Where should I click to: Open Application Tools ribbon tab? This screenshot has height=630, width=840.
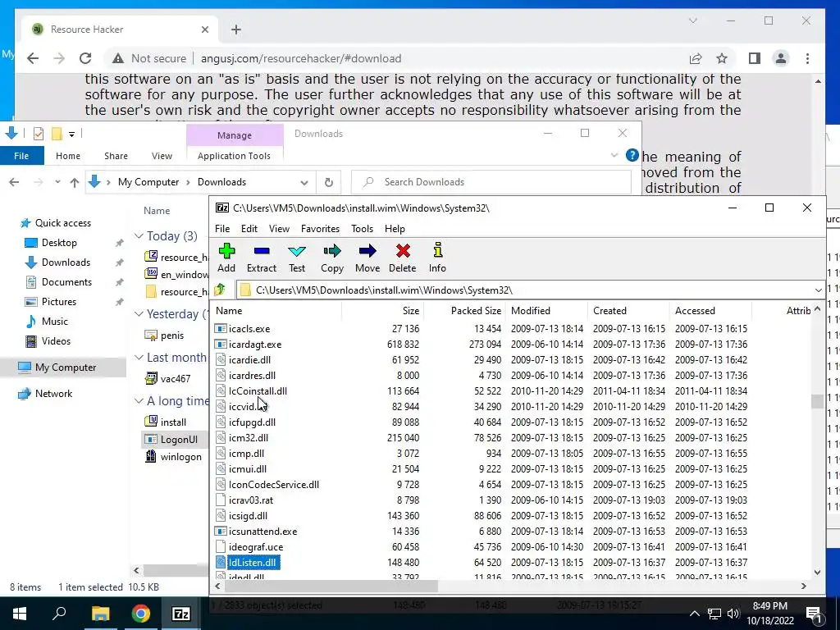click(234, 156)
